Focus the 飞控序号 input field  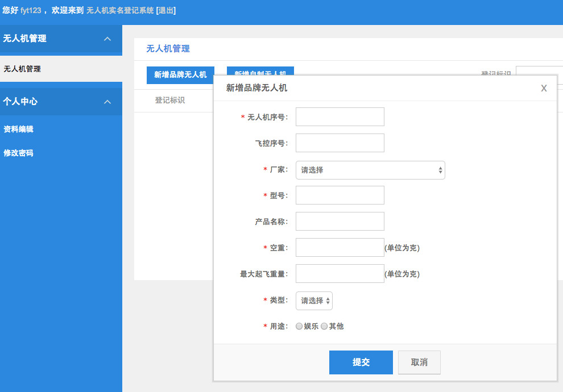pyautogui.click(x=340, y=143)
